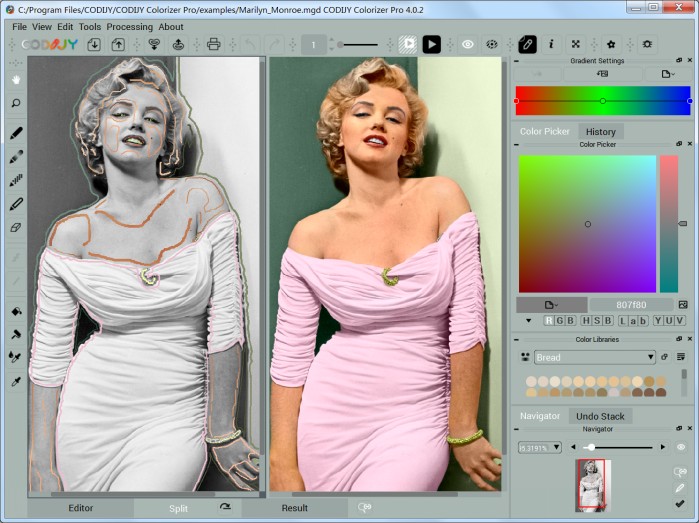
Task: Click the link views icon beside Result
Action: (365, 507)
